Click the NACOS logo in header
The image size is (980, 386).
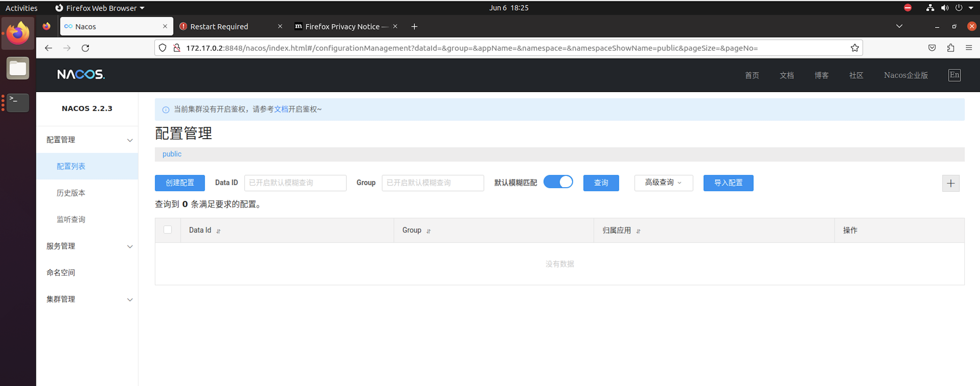click(x=81, y=74)
